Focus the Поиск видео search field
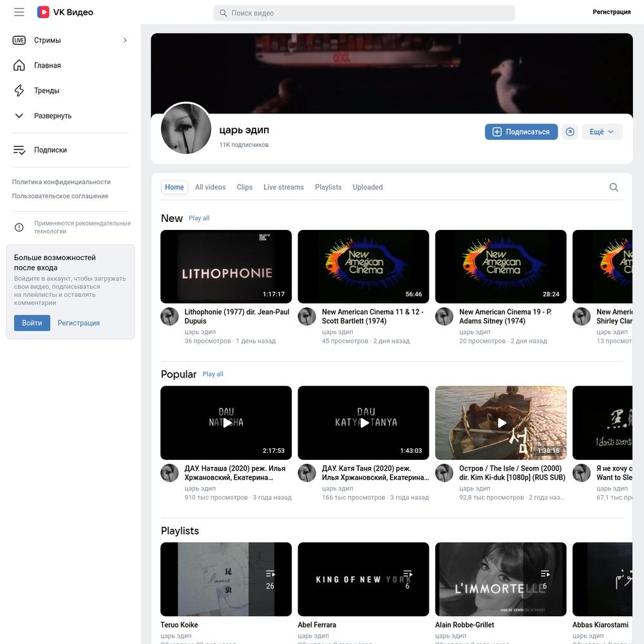Viewport: 644px width, 644px height. 364,13
